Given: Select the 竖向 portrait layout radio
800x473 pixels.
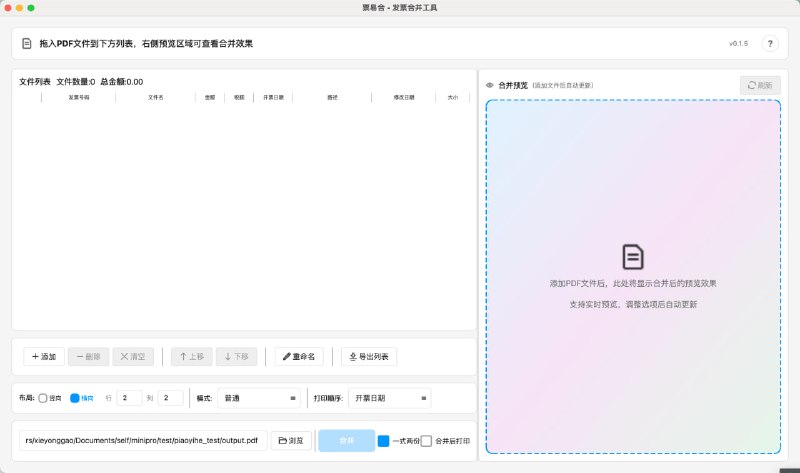Looking at the screenshot, I should pyautogui.click(x=43, y=398).
